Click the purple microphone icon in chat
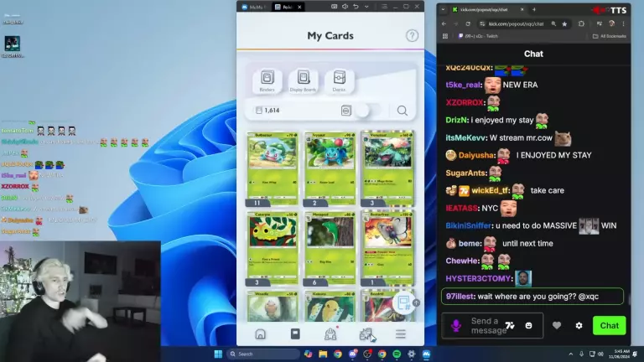 pyautogui.click(x=456, y=325)
